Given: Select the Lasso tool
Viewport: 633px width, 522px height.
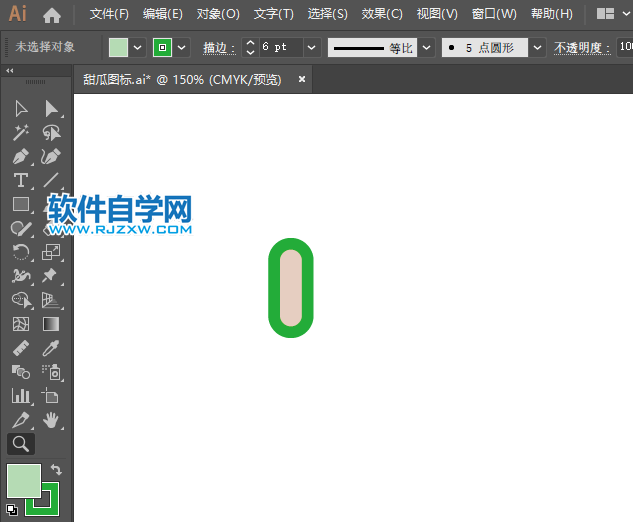Looking at the screenshot, I should tap(51, 133).
